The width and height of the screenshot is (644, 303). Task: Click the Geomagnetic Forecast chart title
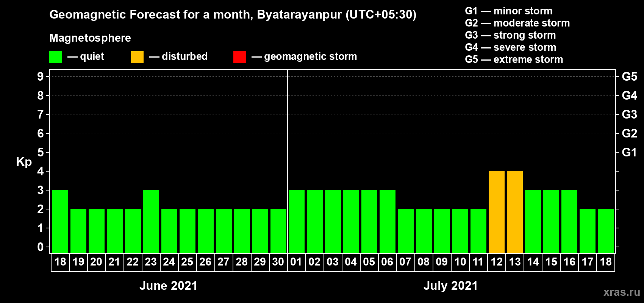pos(233,15)
